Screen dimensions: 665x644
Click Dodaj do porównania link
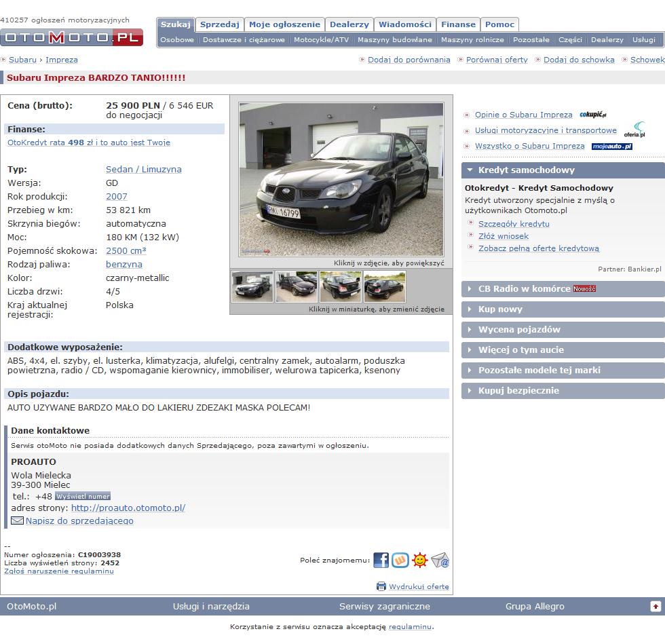pyautogui.click(x=408, y=60)
